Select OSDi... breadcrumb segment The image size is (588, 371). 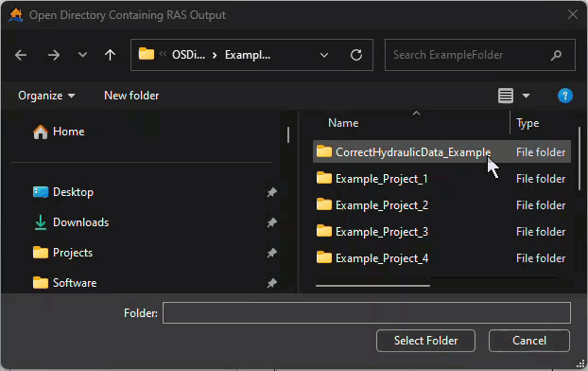coord(189,55)
